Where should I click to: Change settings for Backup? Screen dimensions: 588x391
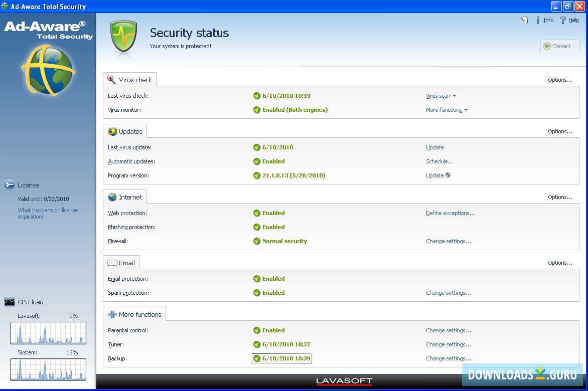(449, 358)
